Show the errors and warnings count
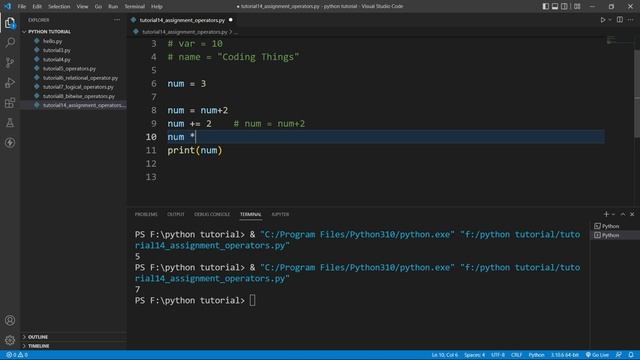This screenshot has width=640, height=360. (x=17, y=355)
